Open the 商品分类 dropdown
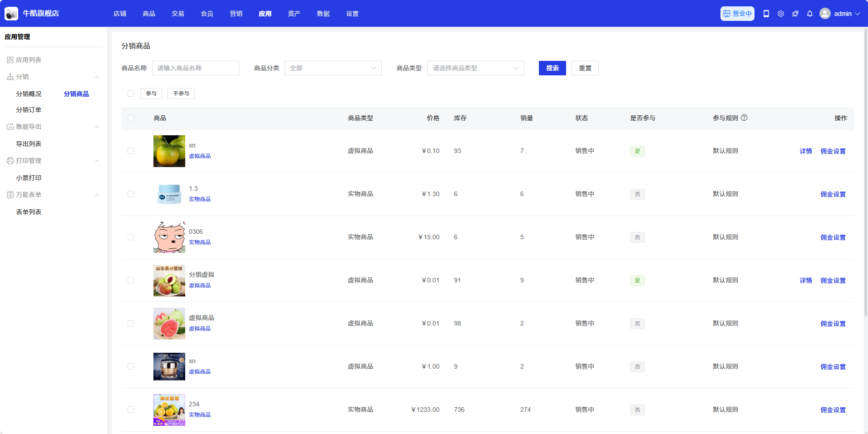This screenshot has height=434, width=868. pos(333,68)
